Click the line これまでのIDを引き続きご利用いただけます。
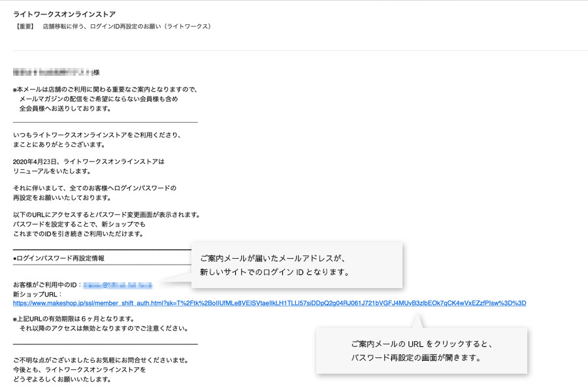 tap(78, 234)
